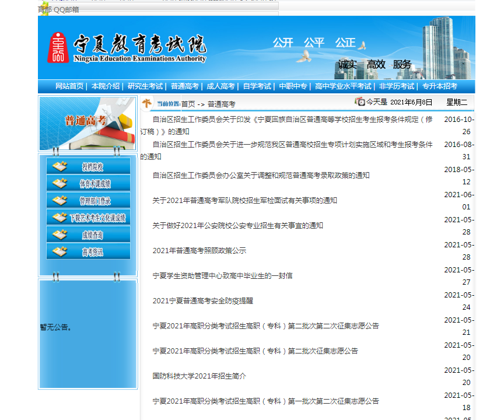Screen dimensions: 504x420
Task: Open notice on 调整和规范普通高考录取政策
Action: [261, 176]
